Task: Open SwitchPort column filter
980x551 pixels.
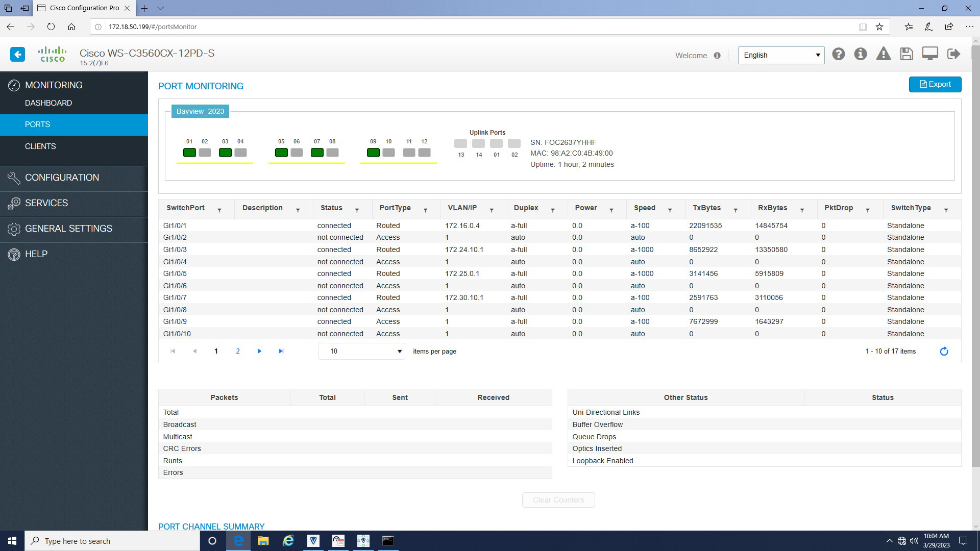Action: click(219, 210)
